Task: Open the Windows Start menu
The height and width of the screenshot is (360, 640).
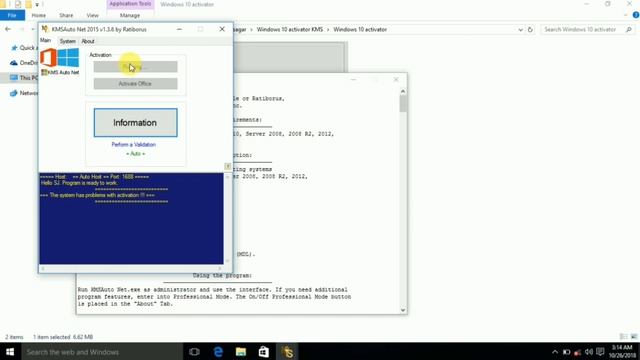Action: click(x=10, y=351)
